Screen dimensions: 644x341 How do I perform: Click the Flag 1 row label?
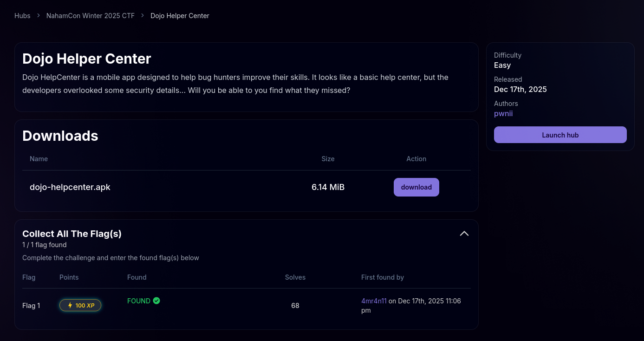[31, 306]
